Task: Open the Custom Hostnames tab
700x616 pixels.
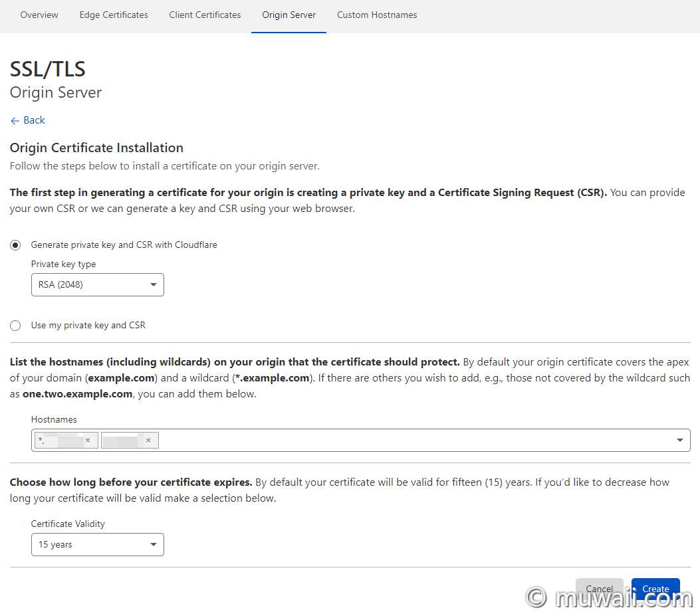Action: pyautogui.click(x=377, y=15)
